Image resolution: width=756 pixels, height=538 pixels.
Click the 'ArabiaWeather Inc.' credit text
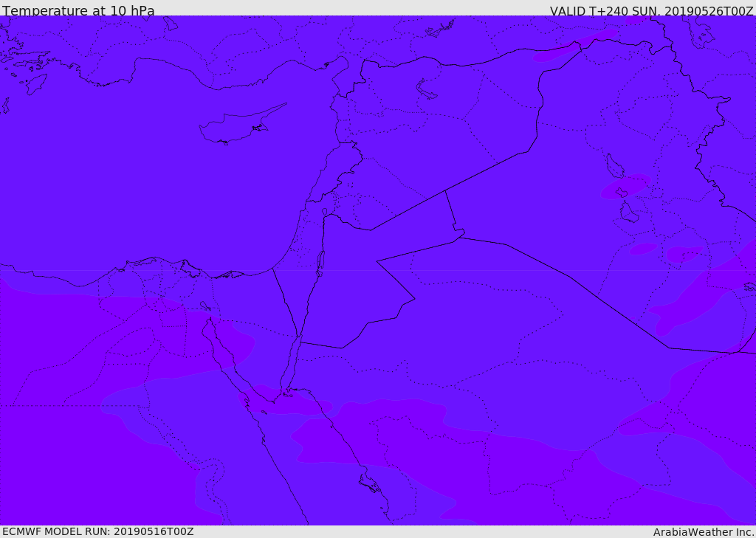pos(704,532)
